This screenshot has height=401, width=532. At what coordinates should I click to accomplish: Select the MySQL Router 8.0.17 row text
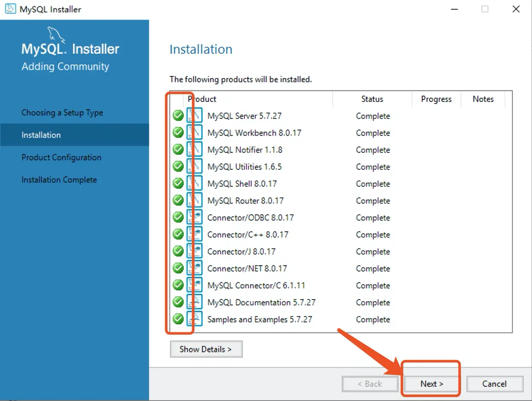(246, 200)
